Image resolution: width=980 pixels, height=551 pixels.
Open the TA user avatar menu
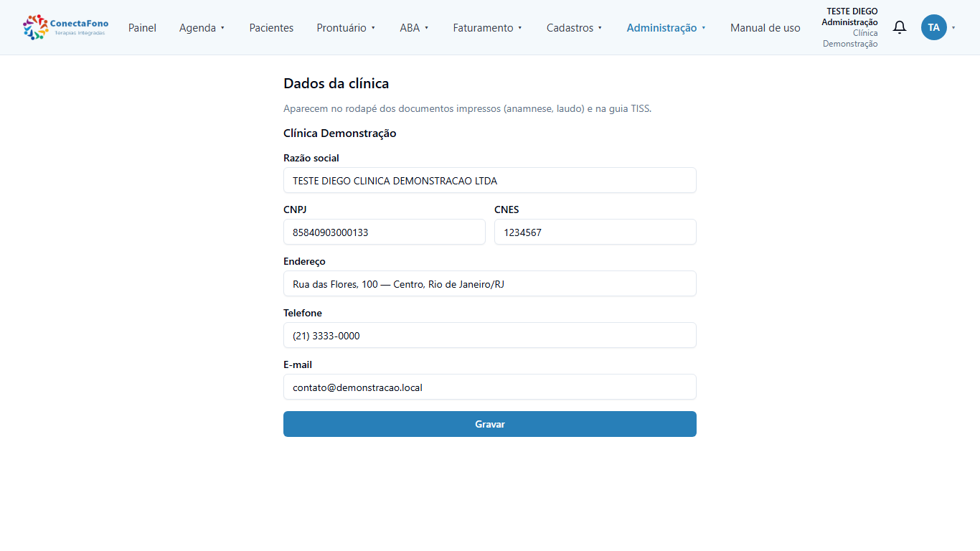(x=933, y=27)
